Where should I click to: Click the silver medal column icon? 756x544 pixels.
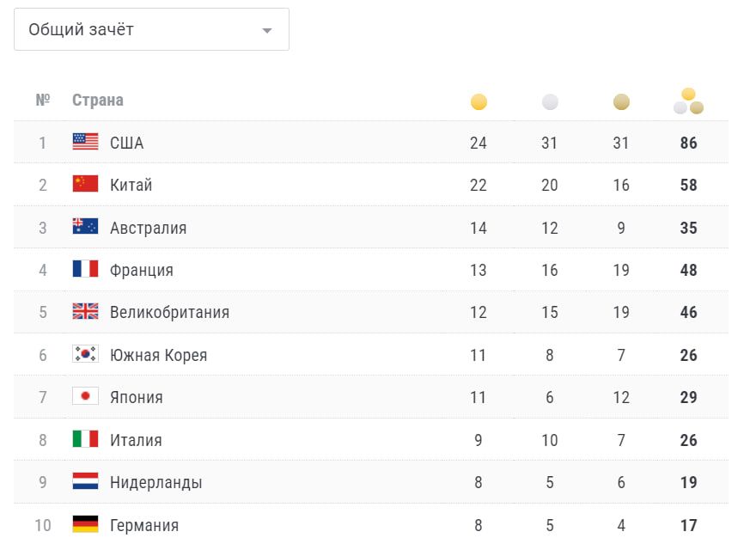click(550, 102)
